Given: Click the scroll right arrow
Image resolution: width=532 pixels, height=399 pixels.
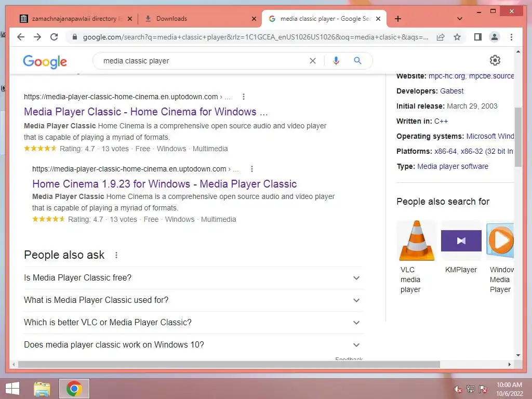Looking at the screenshot, I should pyautogui.click(x=509, y=364).
